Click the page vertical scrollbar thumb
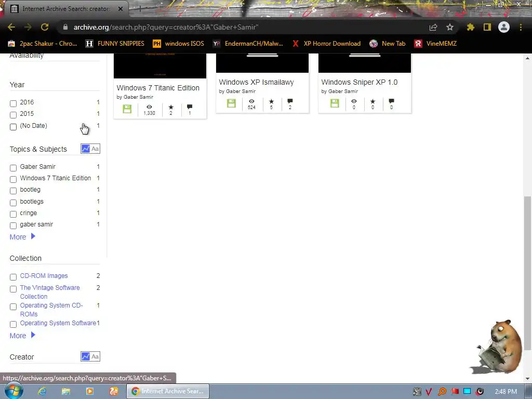The height and width of the screenshot is (399, 532). tap(527, 273)
